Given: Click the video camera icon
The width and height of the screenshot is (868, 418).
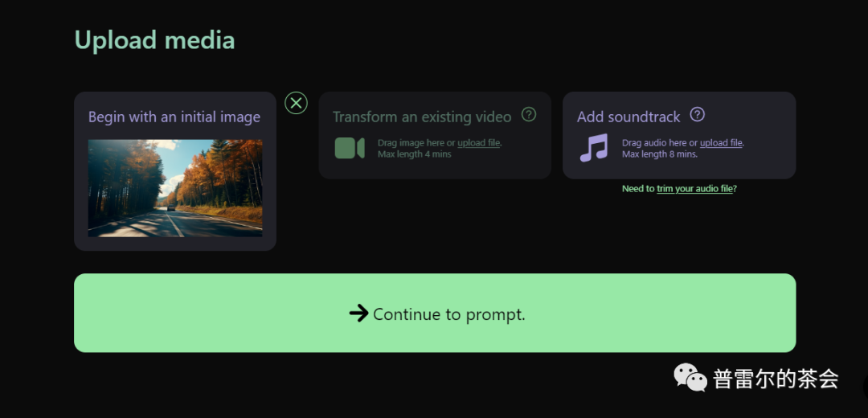Looking at the screenshot, I should (x=350, y=149).
